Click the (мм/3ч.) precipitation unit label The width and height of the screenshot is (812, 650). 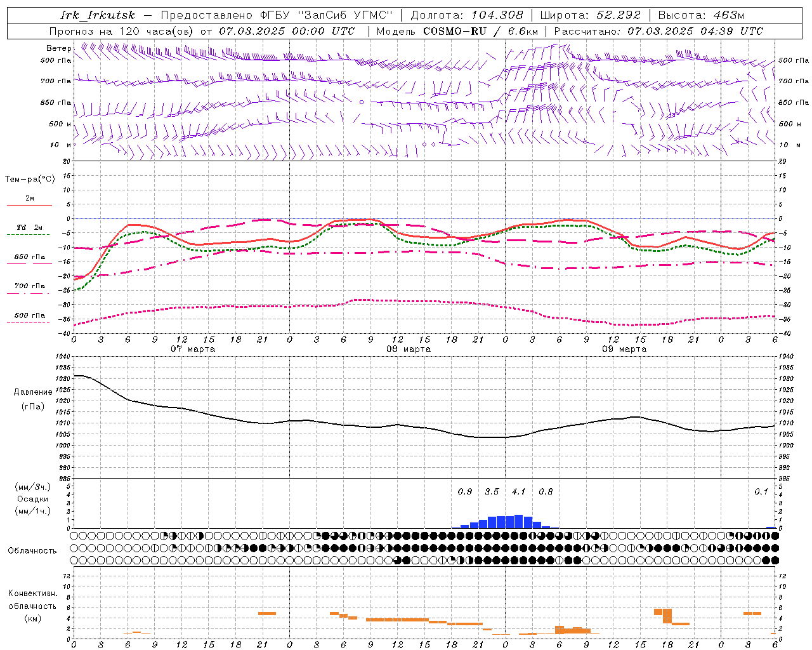[32, 487]
